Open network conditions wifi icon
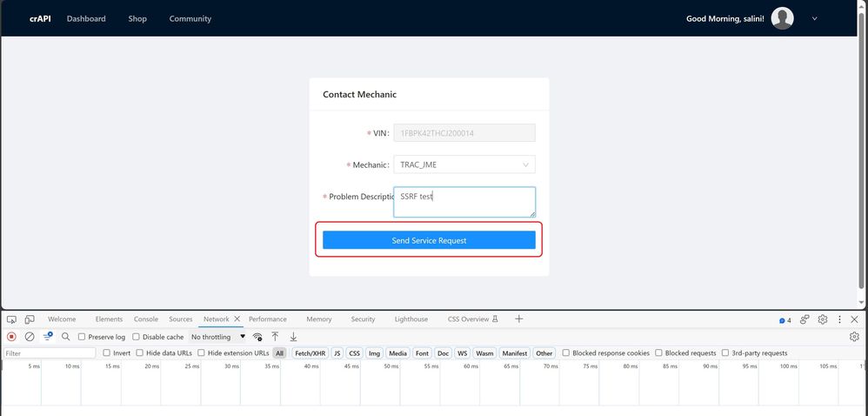The width and height of the screenshot is (868, 416). (x=257, y=337)
